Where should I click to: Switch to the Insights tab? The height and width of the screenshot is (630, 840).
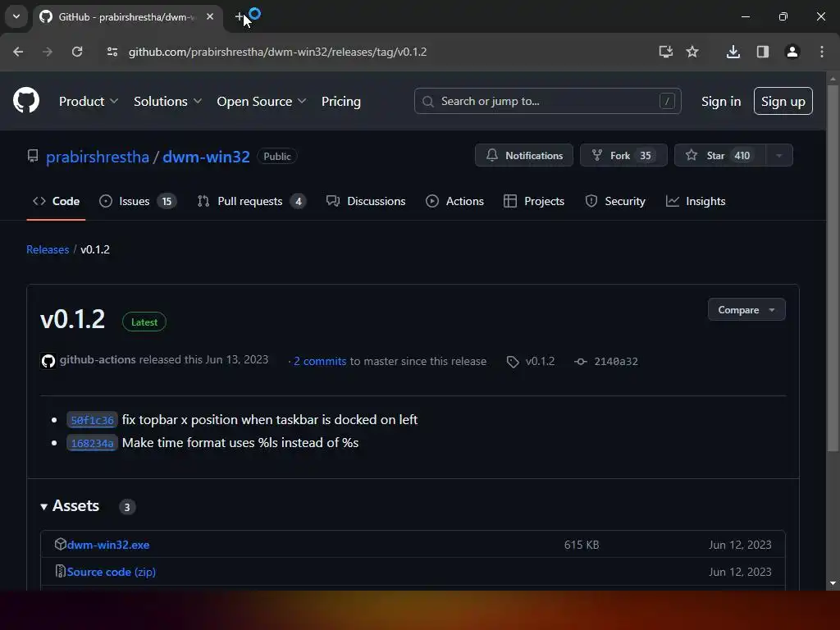point(696,201)
